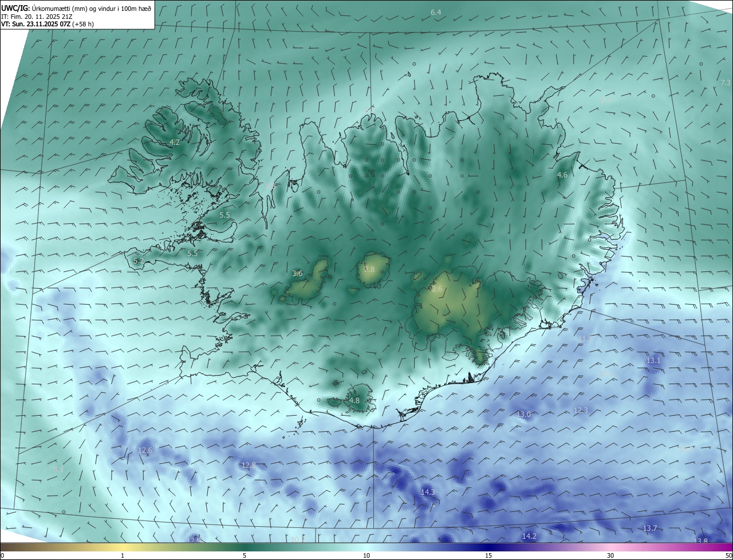Click the 4.6 value in East Iceland

(562, 175)
